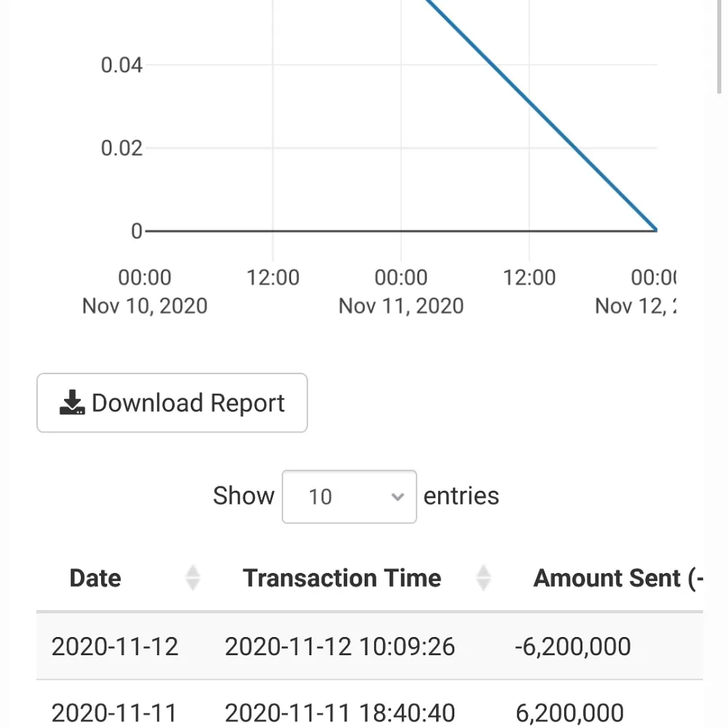Sort by Transaction Time column header
The height and width of the screenshot is (728, 728).
point(341,578)
